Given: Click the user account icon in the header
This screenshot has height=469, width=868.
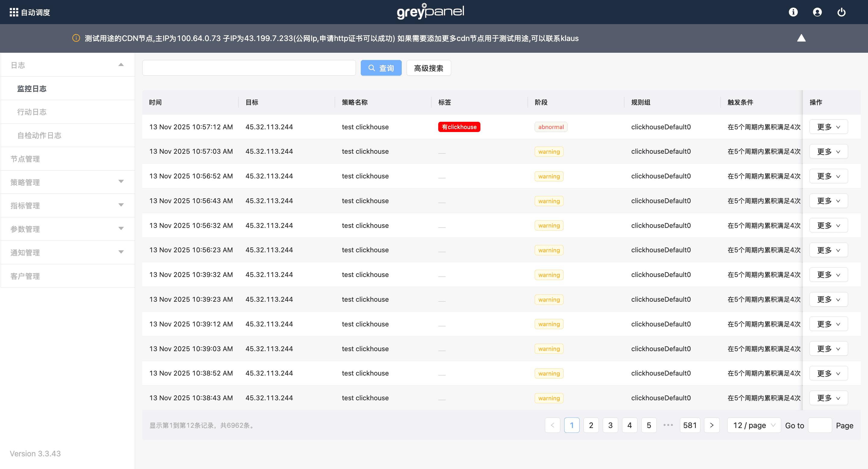Looking at the screenshot, I should pos(818,12).
